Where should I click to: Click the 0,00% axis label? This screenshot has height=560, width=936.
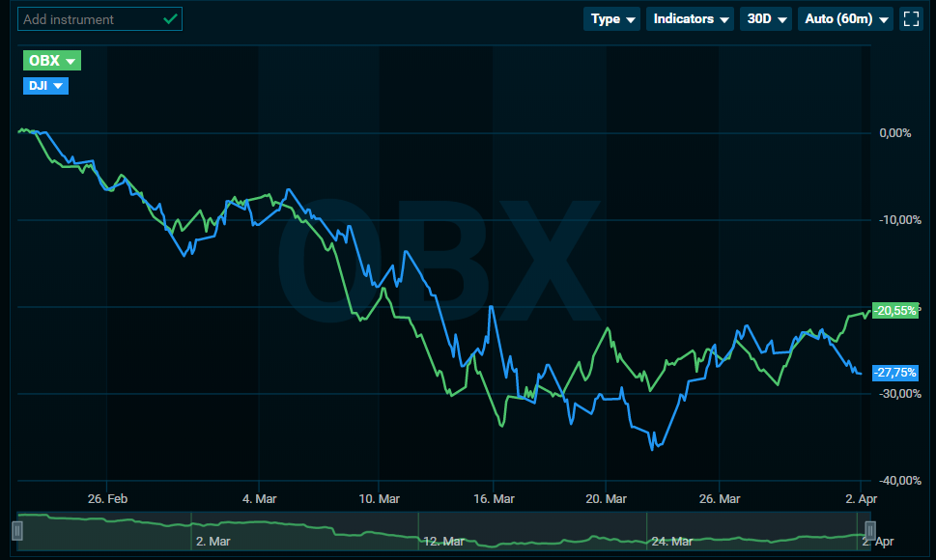pyautogui.click(x=894, y=133)
